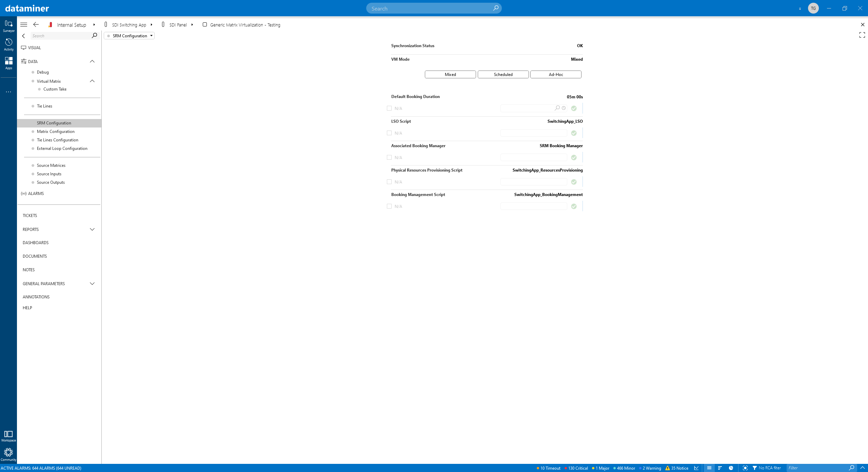
Task: Select Tie Lines Configuration in the tree
Action: click(58, 140)
